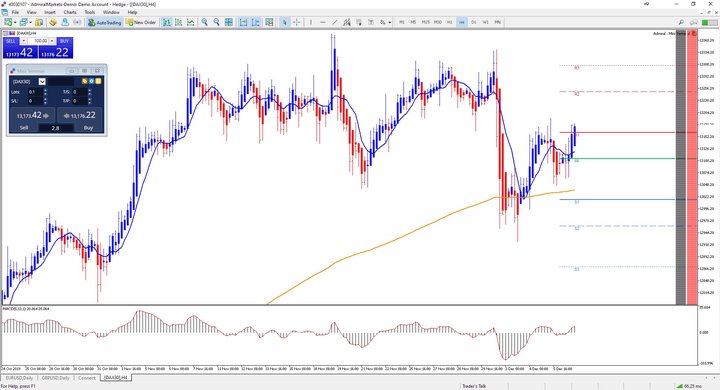This screenshot has width=720, height=390.
Task: Switch to D1 timeframe
Action: pyautogui.click(x=474, y=22)
